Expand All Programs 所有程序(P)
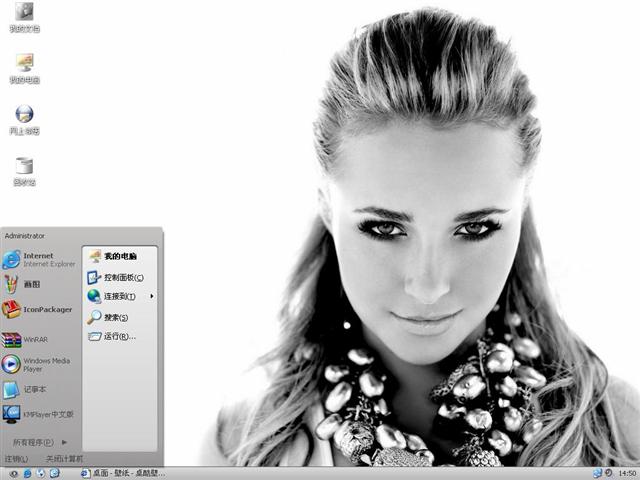The width and height of the screenshot is (640, 480). pyautogui.click(x=40, y=442)
